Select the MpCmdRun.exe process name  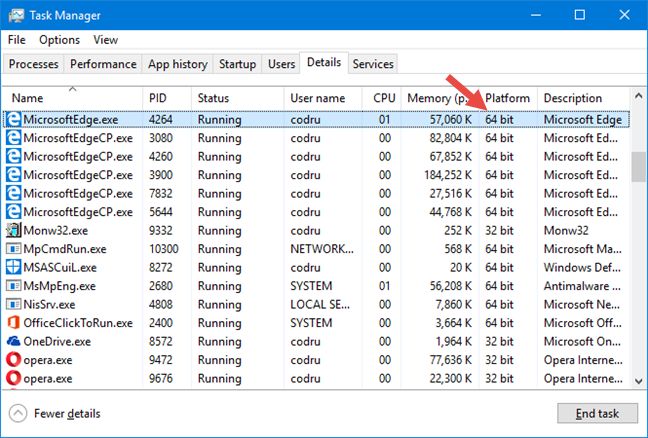[64, 249]
